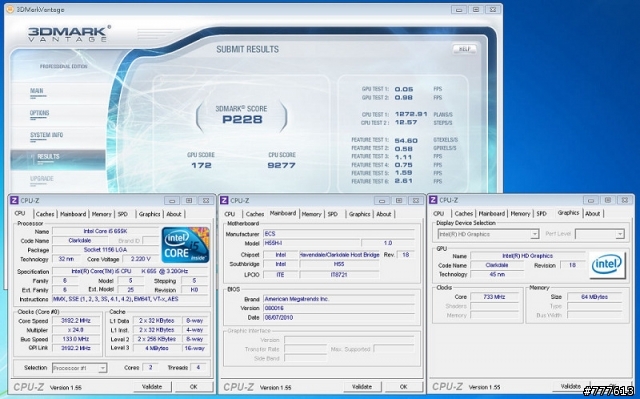The image size is (640, 399).
Task: Minimize the 3DMark Vantage window
Action: (459, 9)
